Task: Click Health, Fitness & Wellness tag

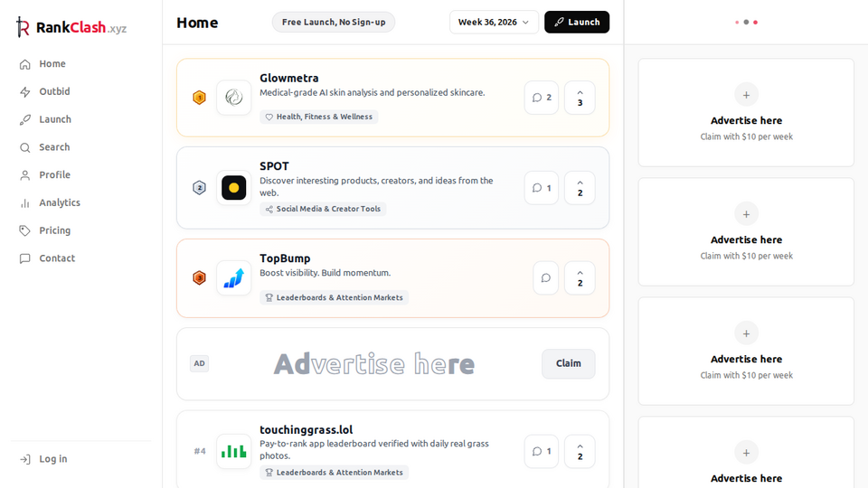Action: (x=319, y=117)
